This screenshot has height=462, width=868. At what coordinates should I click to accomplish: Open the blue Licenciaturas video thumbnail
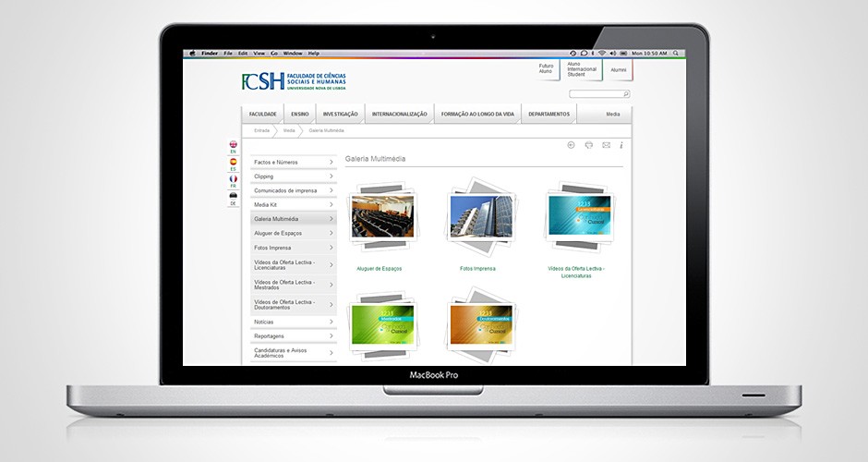580,215
